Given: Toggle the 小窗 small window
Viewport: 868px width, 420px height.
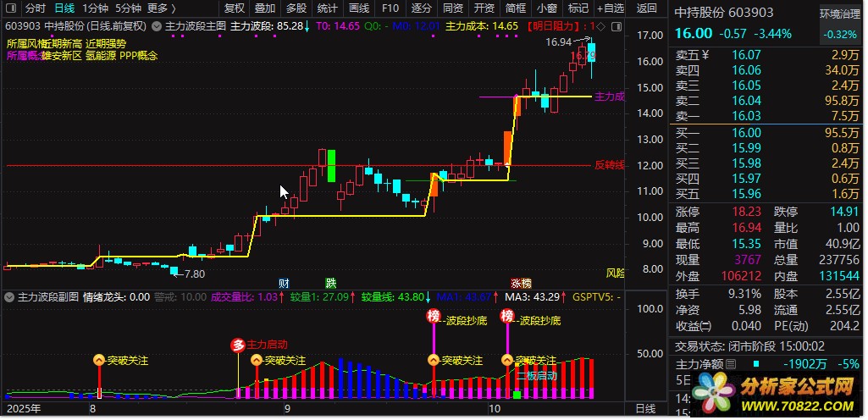Looking at the screenshot, I should (547, 8).
